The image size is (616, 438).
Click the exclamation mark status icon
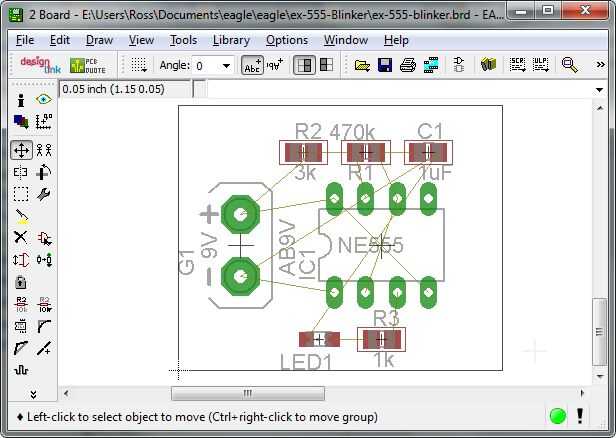[580, 416]
